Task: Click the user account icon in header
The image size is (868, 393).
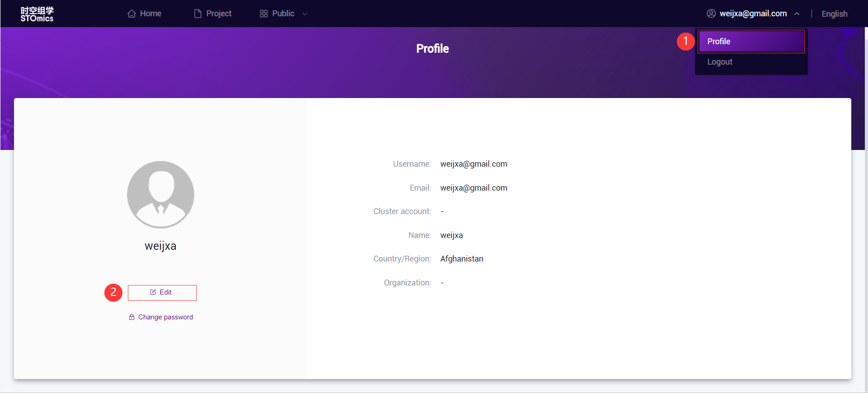Action: click(711, 14)
